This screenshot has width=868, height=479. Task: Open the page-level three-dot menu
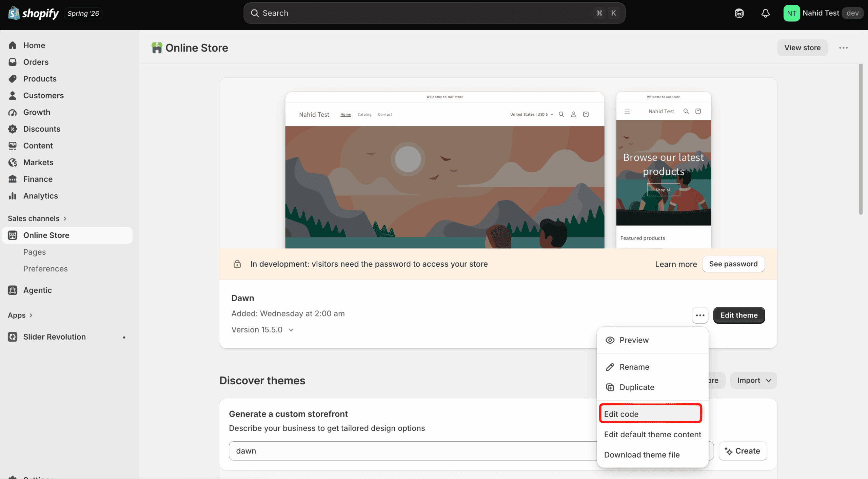(x=843, y=48)
